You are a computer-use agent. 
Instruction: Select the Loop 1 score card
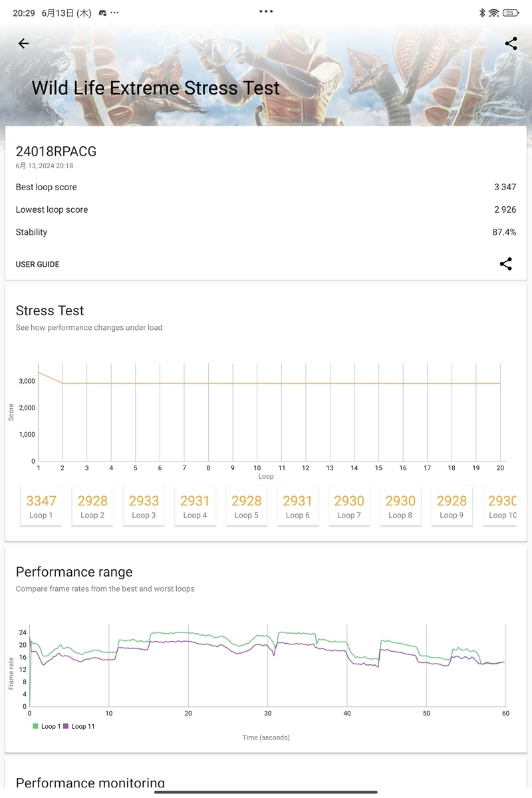41,506
